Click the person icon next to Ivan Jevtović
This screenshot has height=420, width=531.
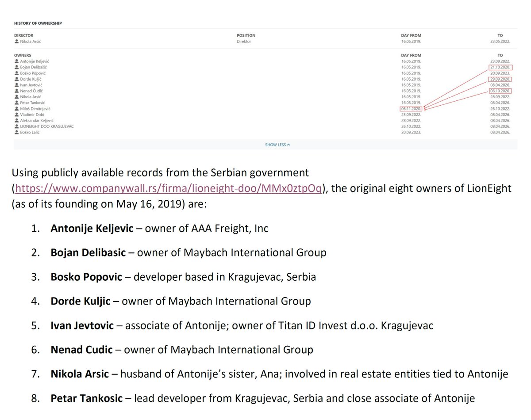(x=17, y=85)
